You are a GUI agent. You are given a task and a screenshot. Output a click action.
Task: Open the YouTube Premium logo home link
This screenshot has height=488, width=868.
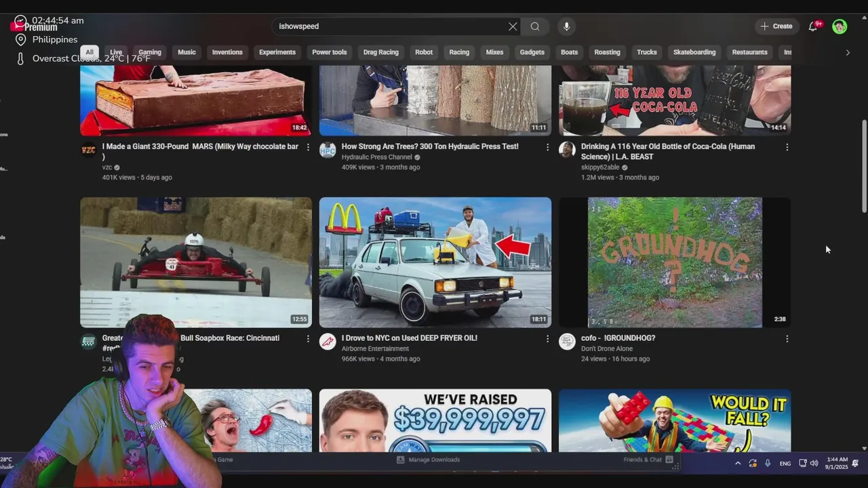[x=35, y=26]
